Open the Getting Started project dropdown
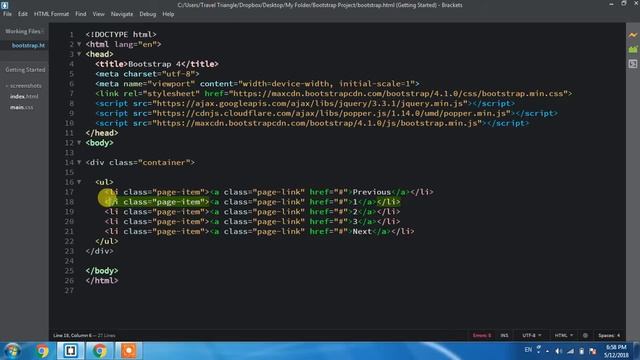 pyautogui.click(x=25, y=70)
